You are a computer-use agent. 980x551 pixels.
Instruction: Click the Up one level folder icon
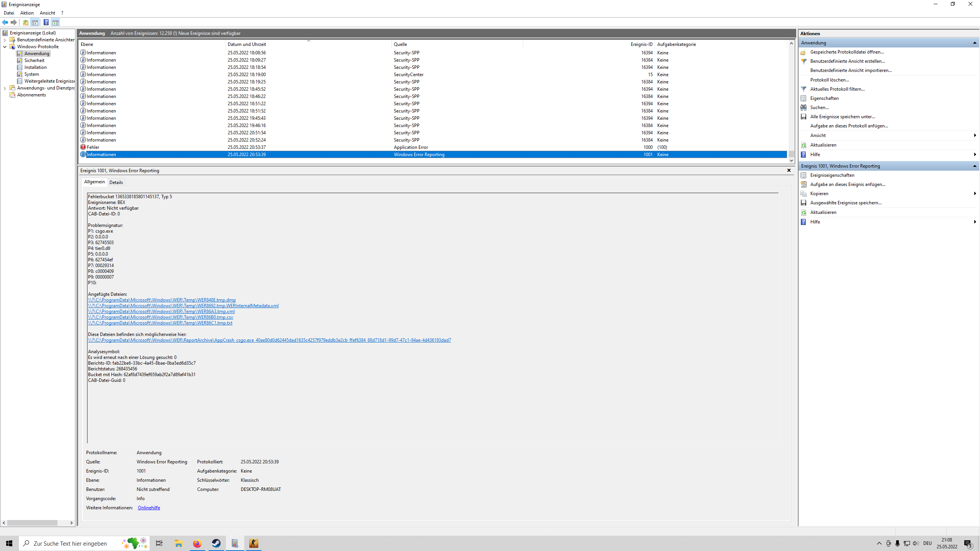[26, 22]
